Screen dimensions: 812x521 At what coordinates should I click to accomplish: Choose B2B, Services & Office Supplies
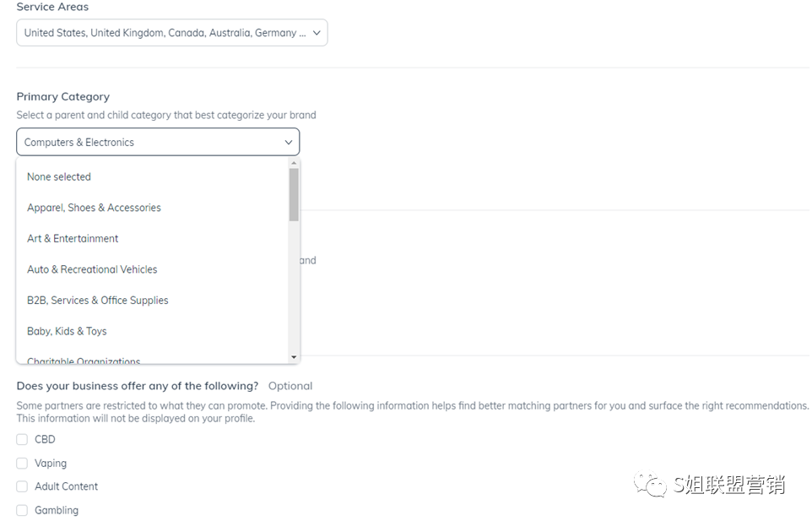pyautogui.click(x=98, y=301)
